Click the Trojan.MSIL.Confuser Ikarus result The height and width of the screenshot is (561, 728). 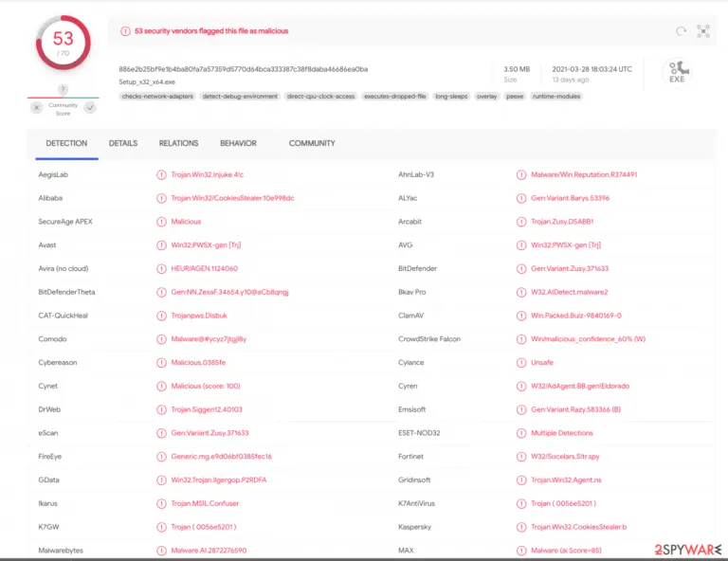[205, 503]
